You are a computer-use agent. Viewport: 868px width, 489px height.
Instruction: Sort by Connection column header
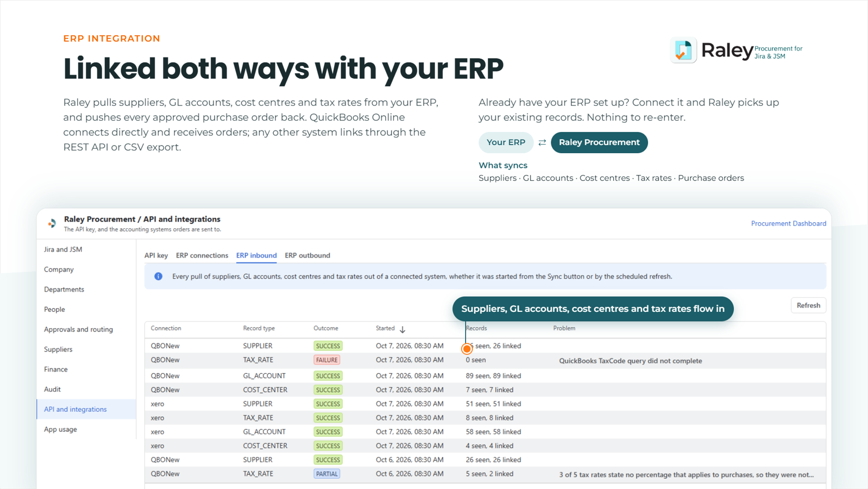coord(166,328)
